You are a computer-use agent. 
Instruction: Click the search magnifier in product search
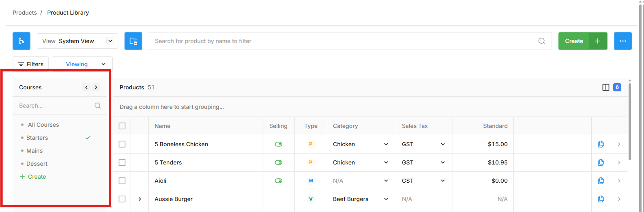tap(542, 41)
